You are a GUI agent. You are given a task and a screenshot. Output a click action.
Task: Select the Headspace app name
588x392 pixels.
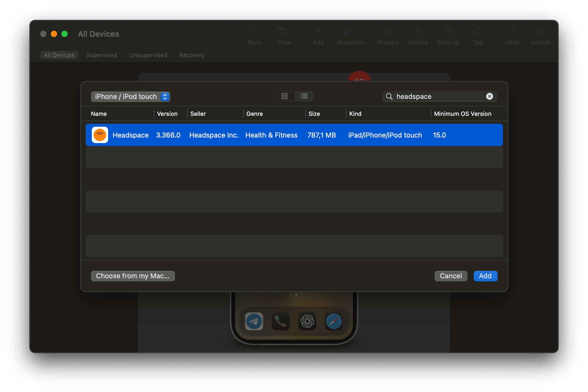pos(131,135)
